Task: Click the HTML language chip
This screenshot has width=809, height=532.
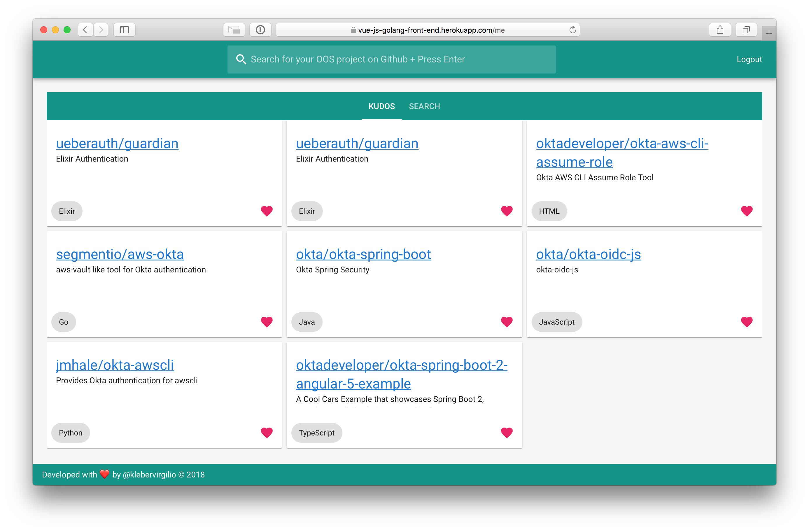Action: click(x=549, y=211)
